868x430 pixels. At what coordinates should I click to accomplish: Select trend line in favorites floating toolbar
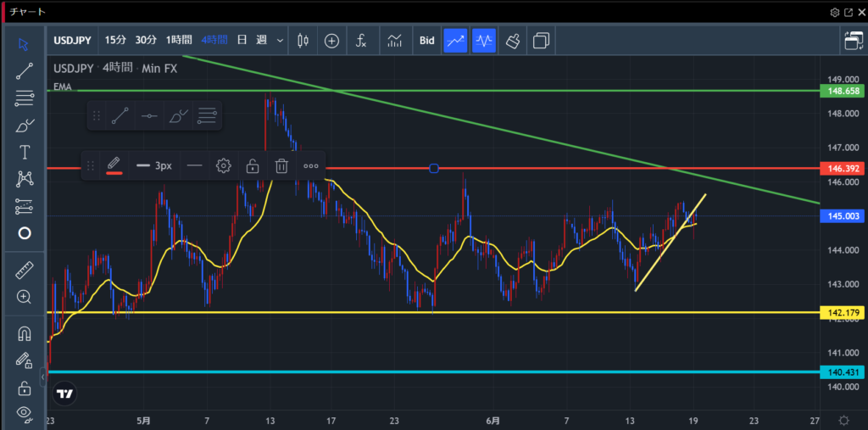coord(120,116)
